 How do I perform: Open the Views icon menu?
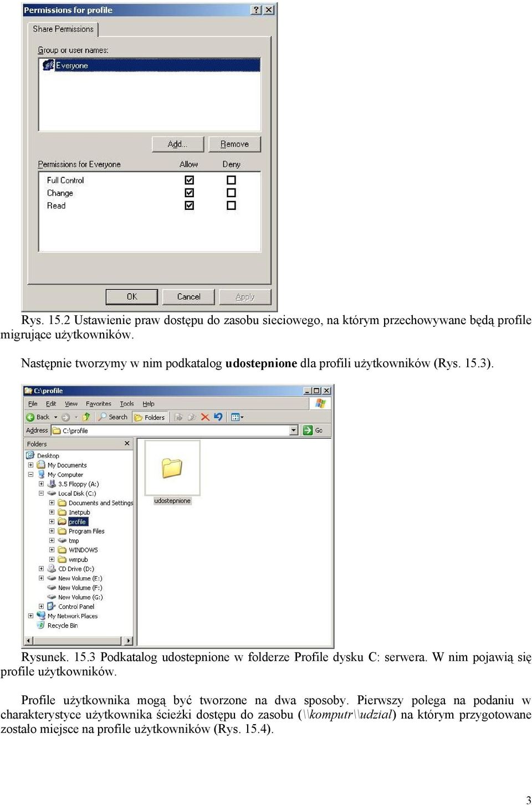(x=237, y=417)
